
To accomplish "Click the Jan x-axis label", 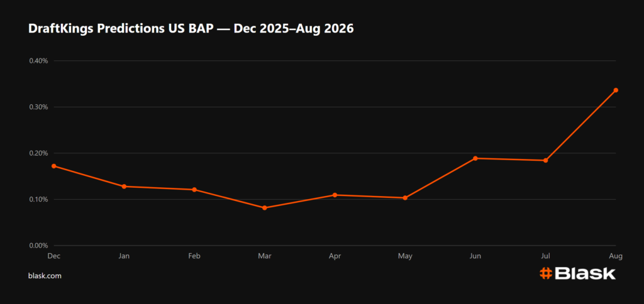I will click(124, 256).
